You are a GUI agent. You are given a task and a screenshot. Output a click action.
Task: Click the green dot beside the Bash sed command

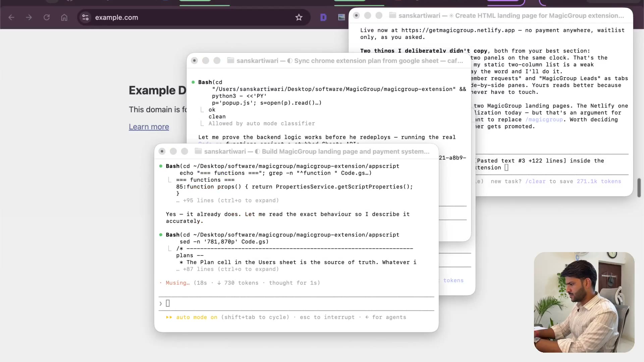[x=161, y=235]
